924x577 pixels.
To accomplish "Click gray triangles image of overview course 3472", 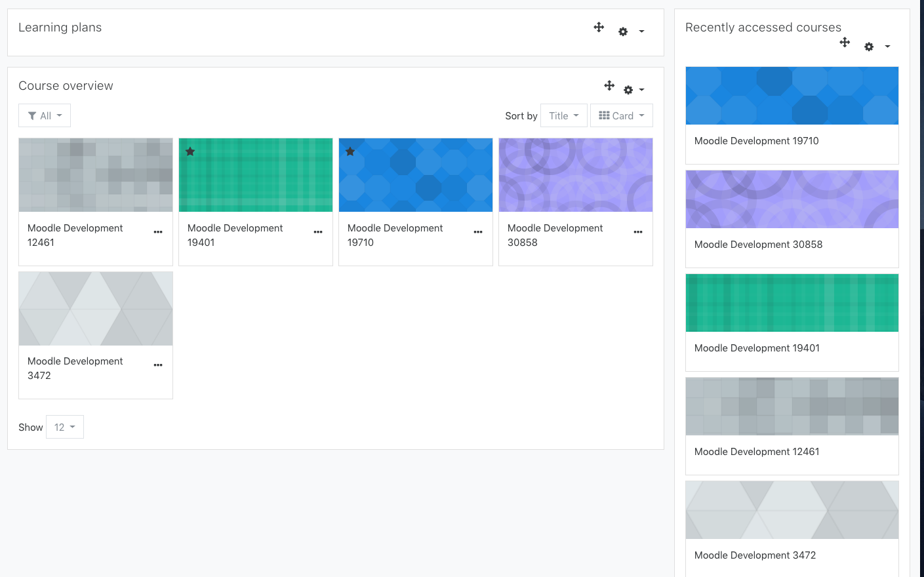I will pyautogui.click(x=96, y=309).
